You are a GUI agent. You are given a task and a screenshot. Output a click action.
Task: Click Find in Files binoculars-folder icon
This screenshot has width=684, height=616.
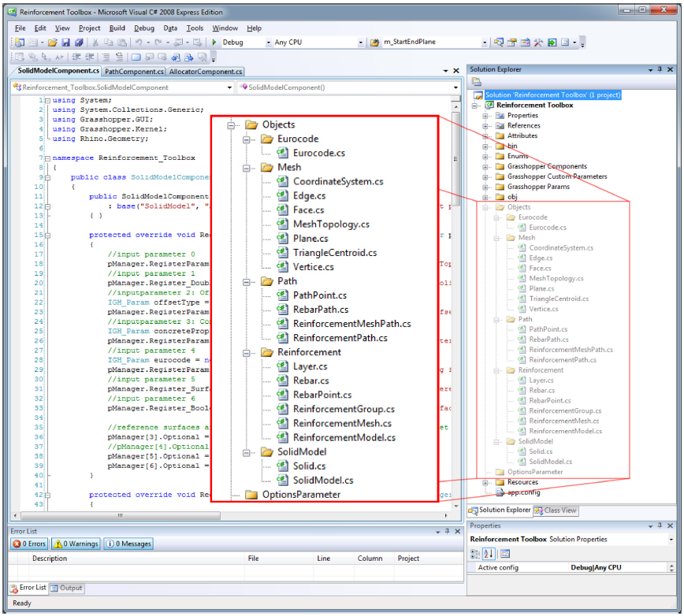click(374, 43)
